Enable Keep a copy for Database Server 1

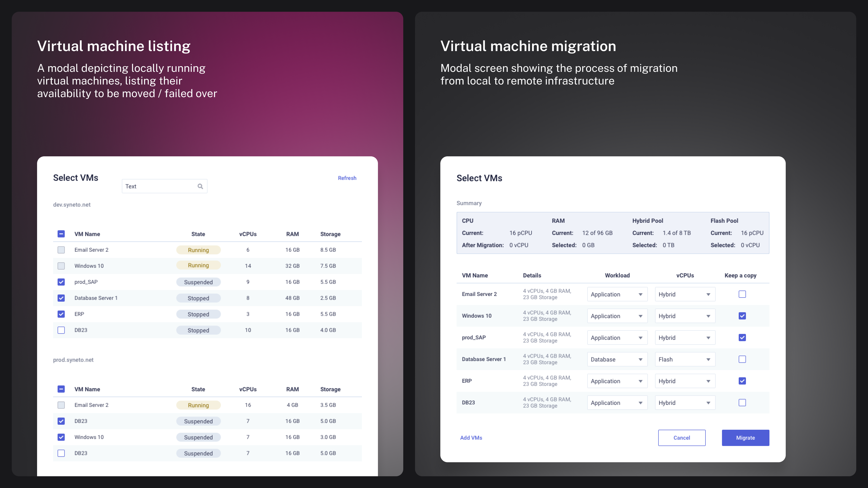(x=742, y=359)
